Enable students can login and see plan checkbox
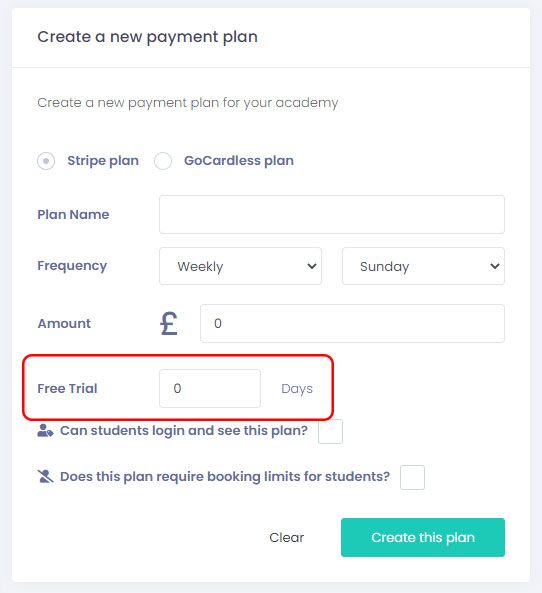 tap(331, 431)
